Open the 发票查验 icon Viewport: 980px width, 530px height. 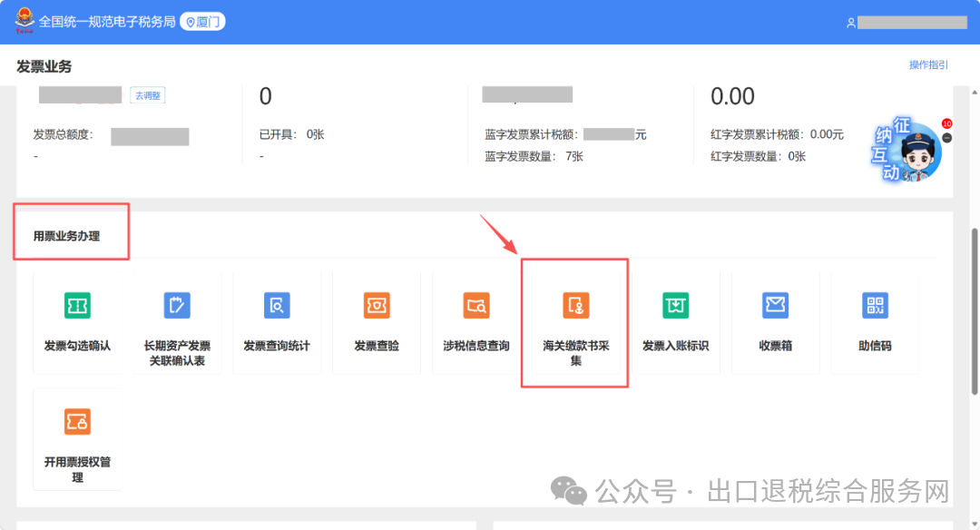(377, 306)
